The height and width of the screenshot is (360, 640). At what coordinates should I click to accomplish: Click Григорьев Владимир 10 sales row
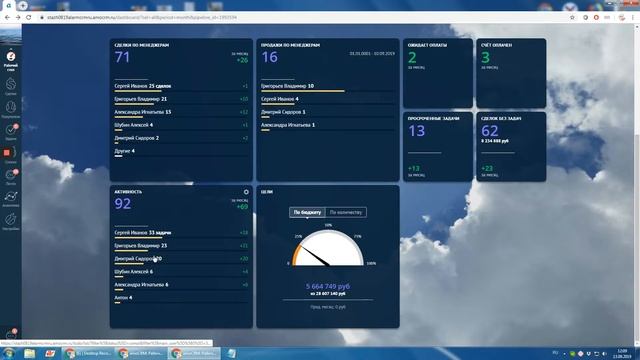pos(327,87)
